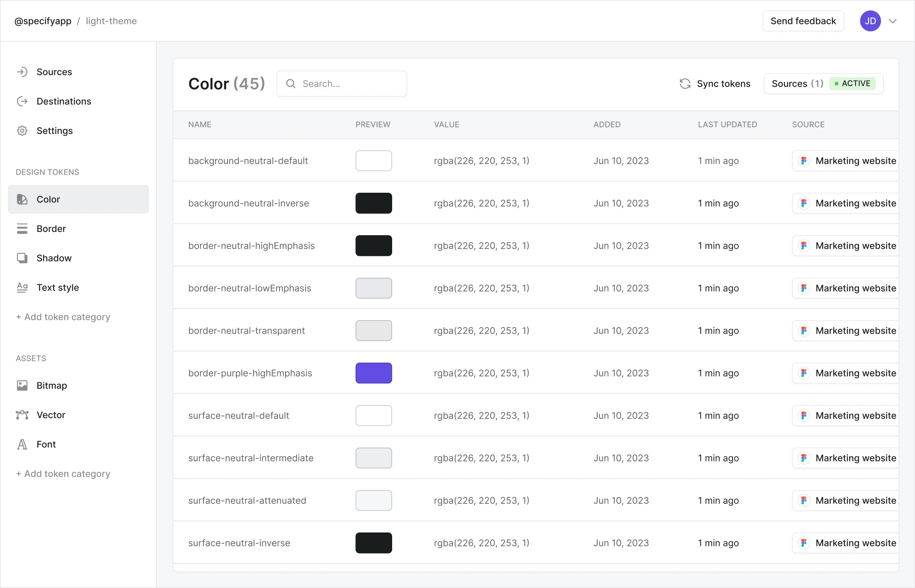Click the Border lines icon
915x588 pixels.
point(22,229)
